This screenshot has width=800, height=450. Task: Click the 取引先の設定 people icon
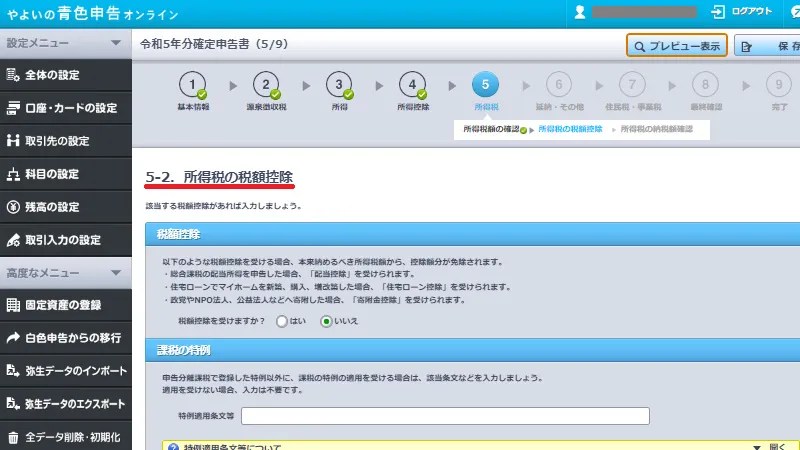click(13, 141)
